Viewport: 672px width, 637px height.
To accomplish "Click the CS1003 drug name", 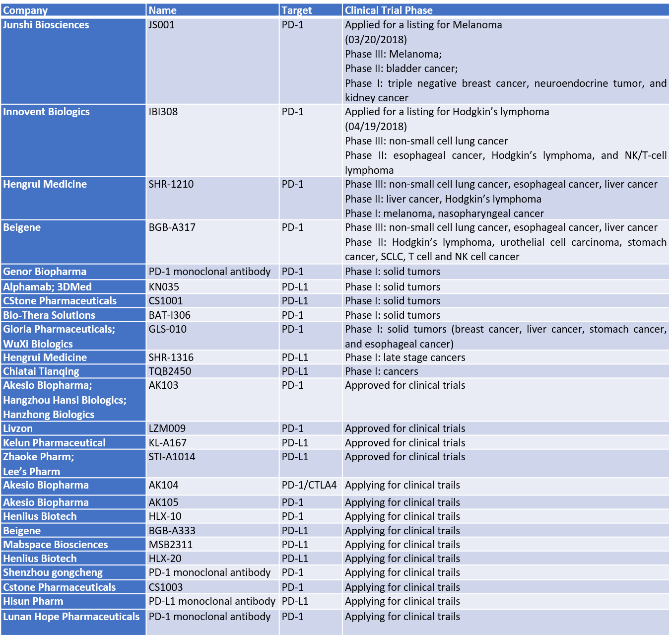I will click(166, 587).
